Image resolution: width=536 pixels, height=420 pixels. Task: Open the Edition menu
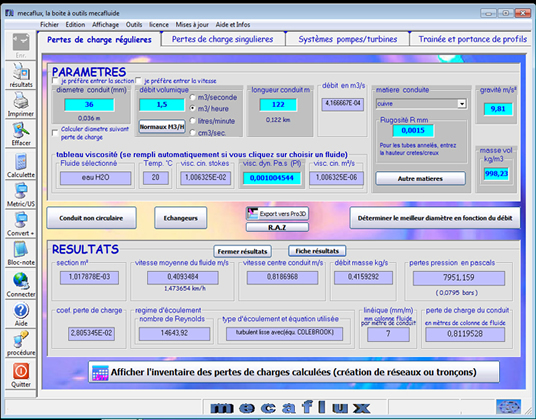[75, 25]
